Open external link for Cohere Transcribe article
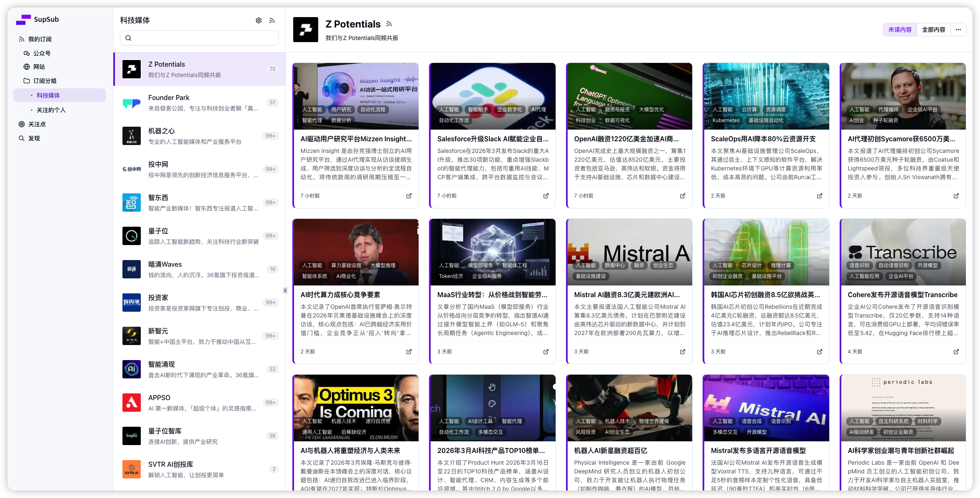The image size is (980, 498). tap(956, 352)
